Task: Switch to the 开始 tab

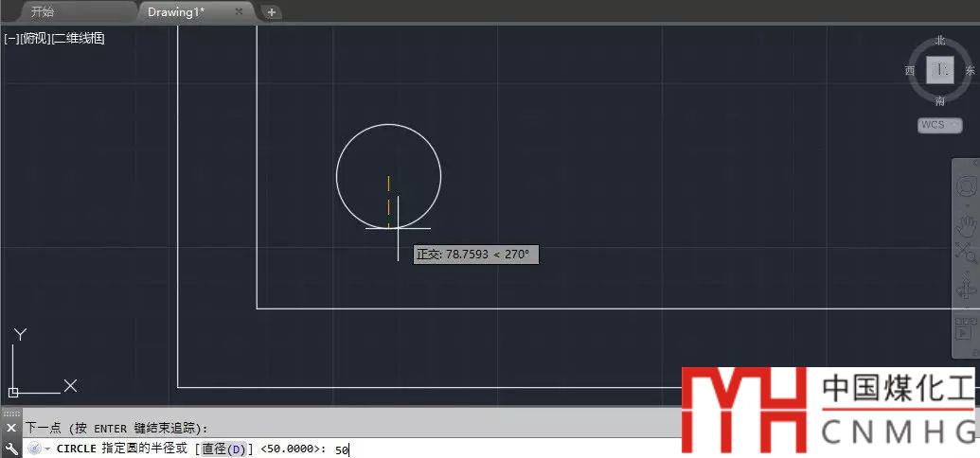Action: pos(43,12)
